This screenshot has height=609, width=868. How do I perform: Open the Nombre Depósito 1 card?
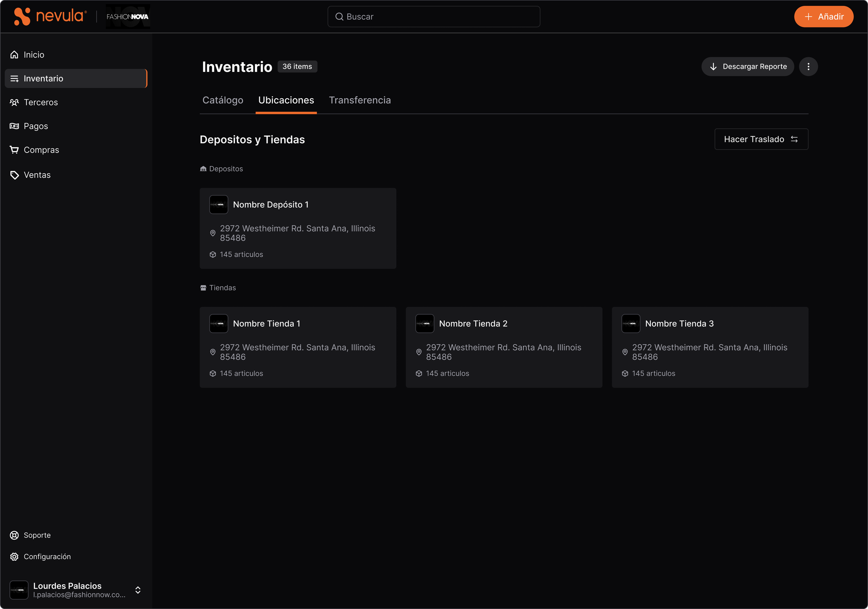pos(298,229)
